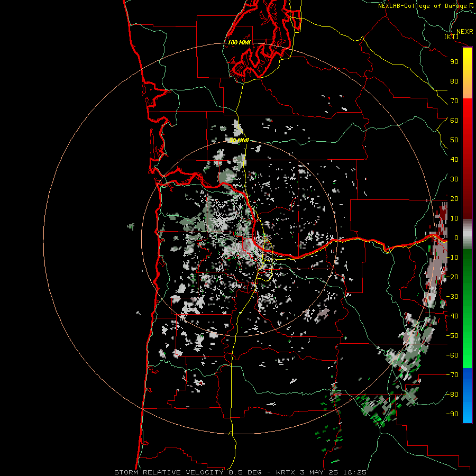
Task: Click the -40 value on the velocity scale
Action: tap(452, 316)
